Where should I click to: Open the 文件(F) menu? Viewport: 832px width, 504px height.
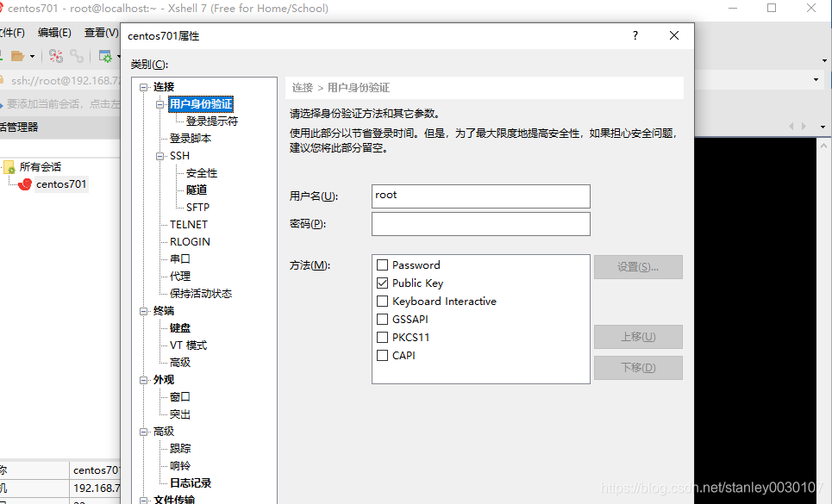click(x=12, y=32)
